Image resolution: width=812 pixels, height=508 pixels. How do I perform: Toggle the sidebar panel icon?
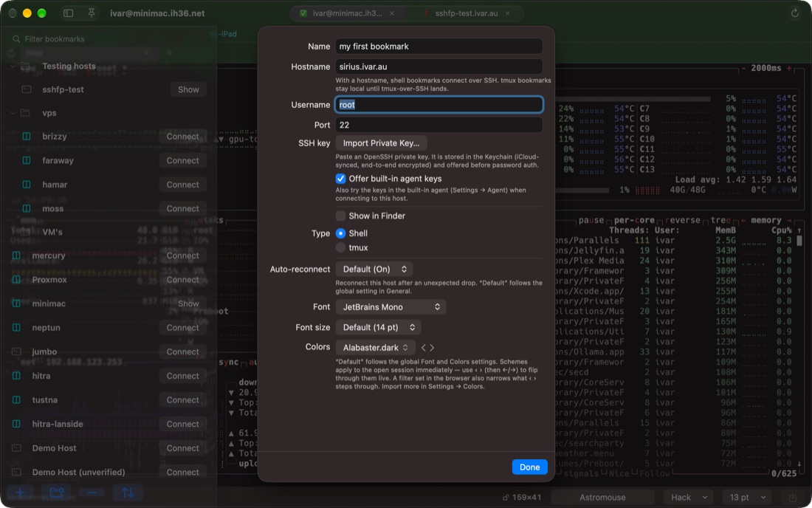point(69,13)
